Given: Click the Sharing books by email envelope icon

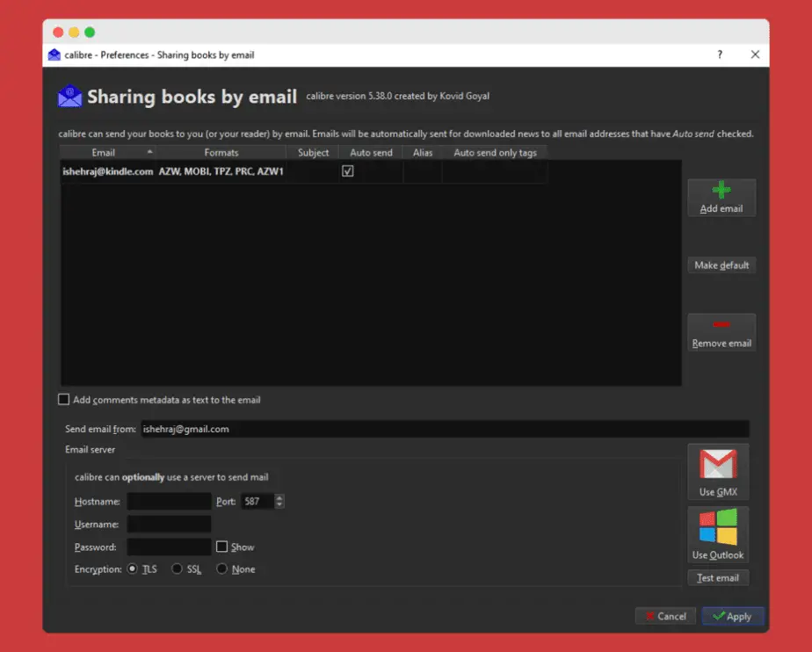Looking at the screenshot, I should 70,97.
